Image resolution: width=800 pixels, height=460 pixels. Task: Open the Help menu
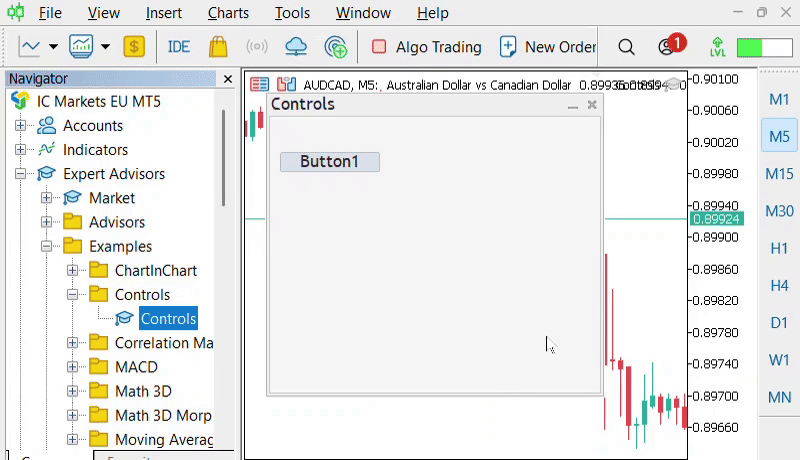pyautogui.click(x=433, y=13)
